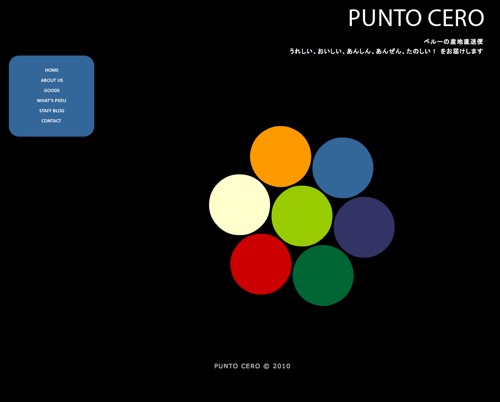
Task: Click the dark purple circle
Action: (x=364, y=227)
